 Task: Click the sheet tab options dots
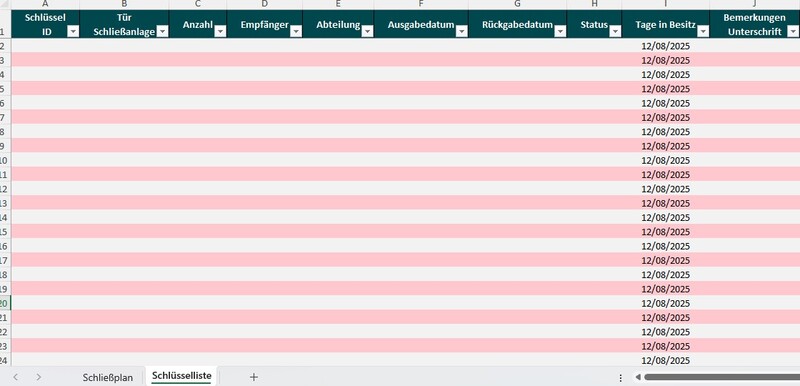(x=620, y=378)
